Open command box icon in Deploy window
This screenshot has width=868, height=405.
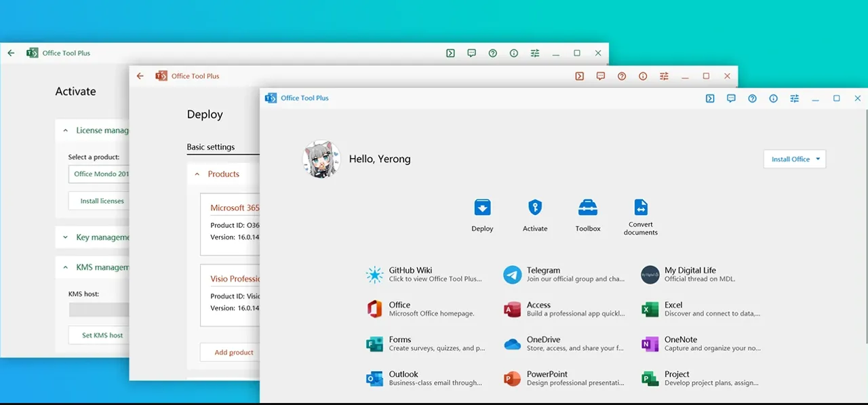[x=579, y=76]
